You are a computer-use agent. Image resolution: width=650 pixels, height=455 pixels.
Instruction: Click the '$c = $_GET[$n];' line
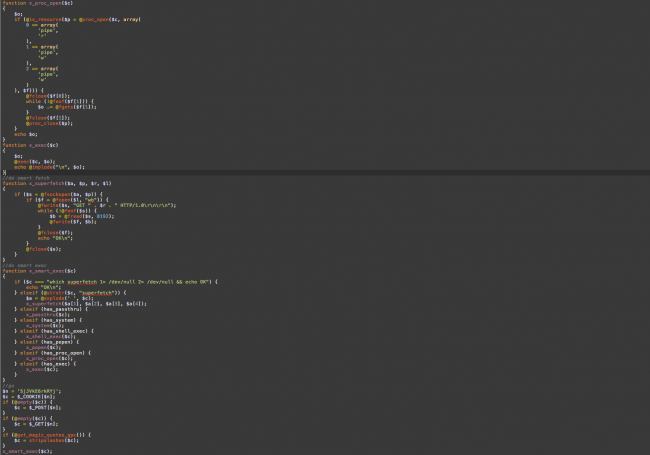click(36, 424)
